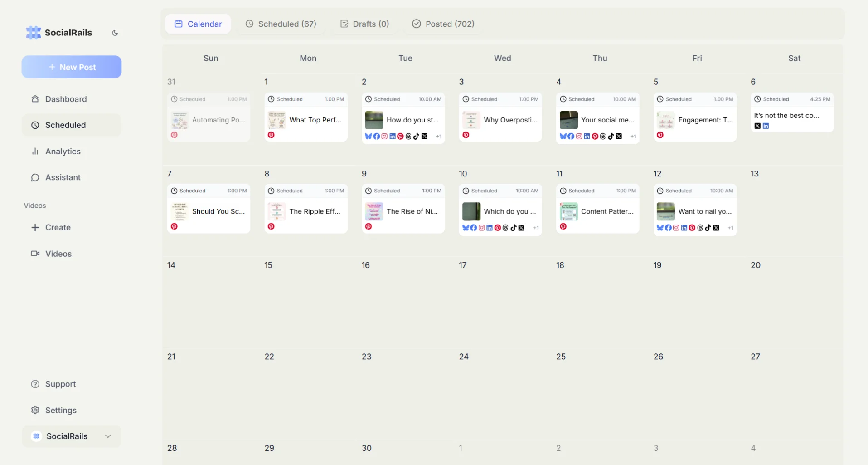The image size is (868, 465).
Task: Click Pinterest icon on 'Engagement: T...' post
Action: [660, 135]
